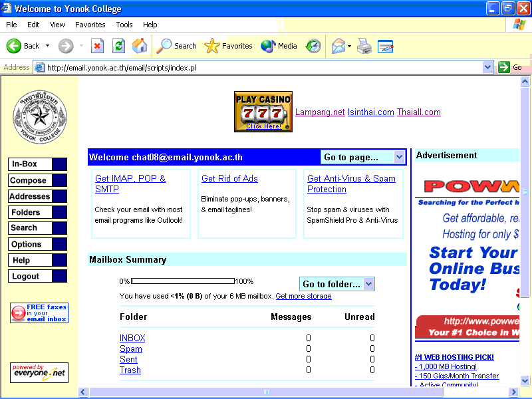Click the Media toolbar icon
The image size is (532, 399).
tap(269, 46)
